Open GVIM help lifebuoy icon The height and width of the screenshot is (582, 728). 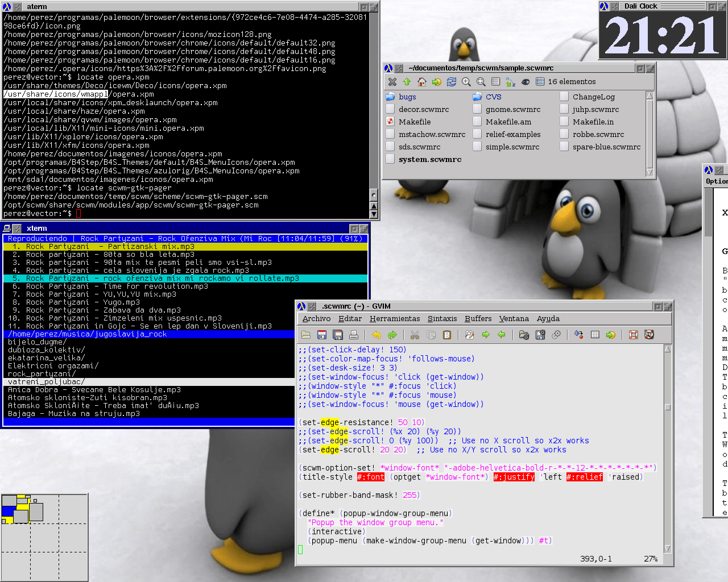tap(634, 335)
